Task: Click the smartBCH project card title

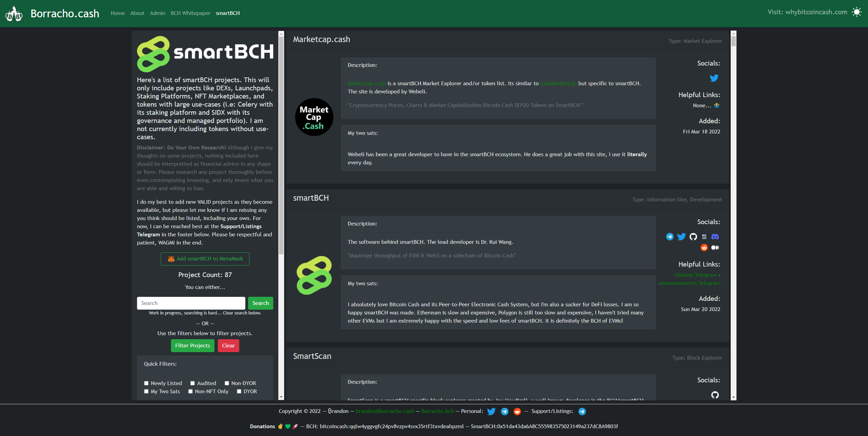Action: (x=311, y=198)
